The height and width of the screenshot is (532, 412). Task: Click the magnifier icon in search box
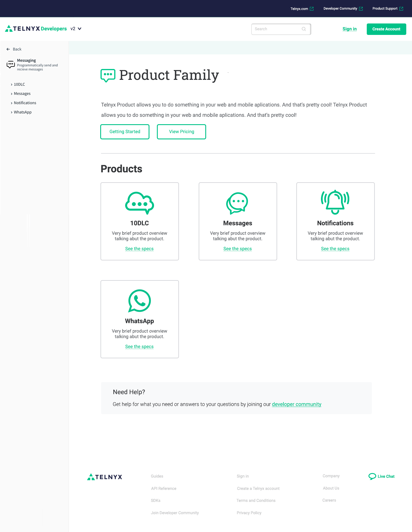point(304,29)
